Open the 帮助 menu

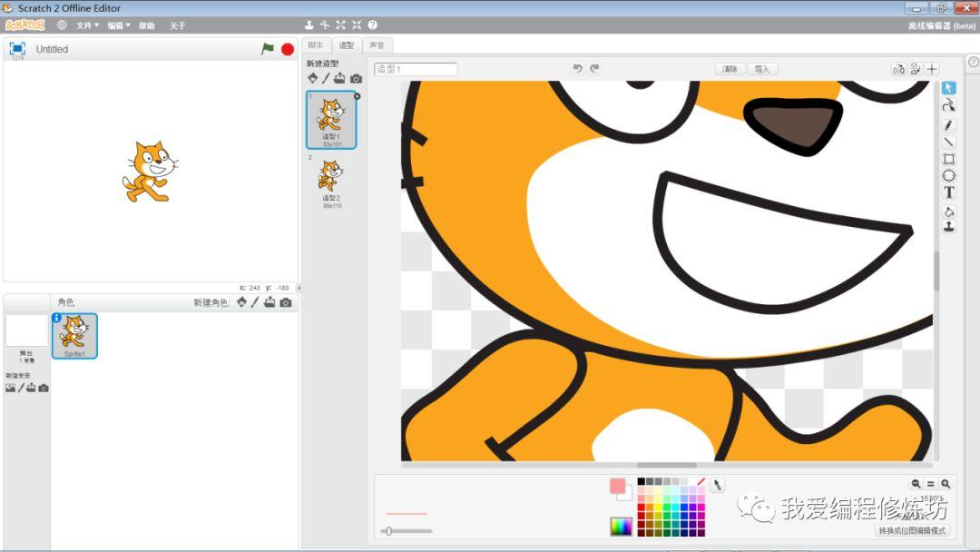click(146, 25)
